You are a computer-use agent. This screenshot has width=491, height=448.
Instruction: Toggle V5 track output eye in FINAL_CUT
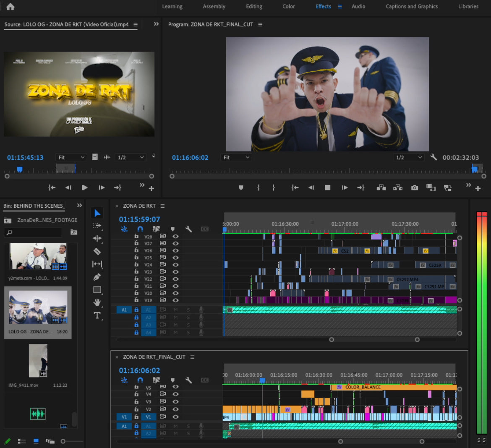point(176,387)
